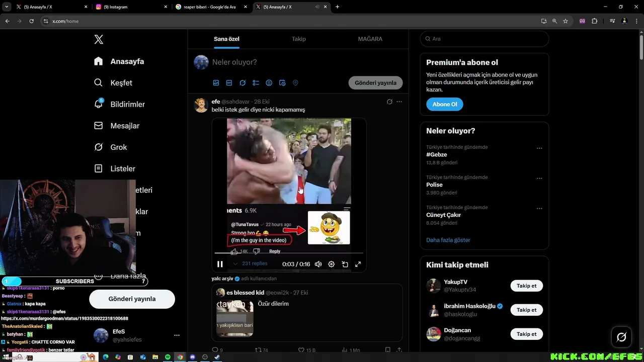Add a poll in the composer

[x=256, y=83]
